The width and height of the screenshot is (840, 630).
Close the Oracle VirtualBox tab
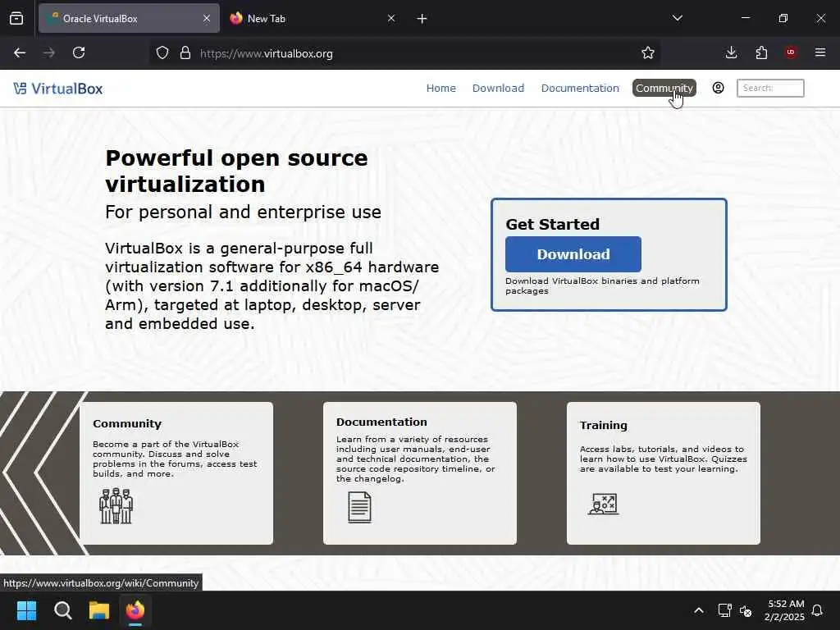click(x=207, y=18)
